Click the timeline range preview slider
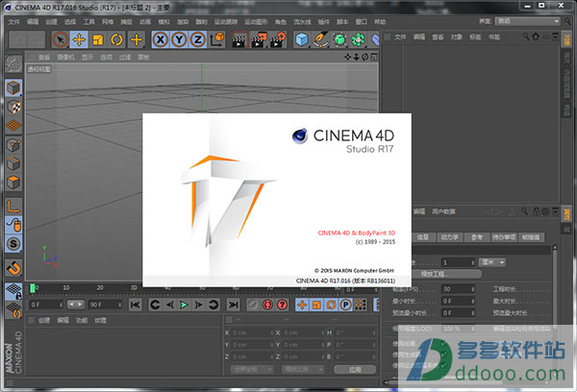This screenshot has height=392, width=577. pos(76,305)
